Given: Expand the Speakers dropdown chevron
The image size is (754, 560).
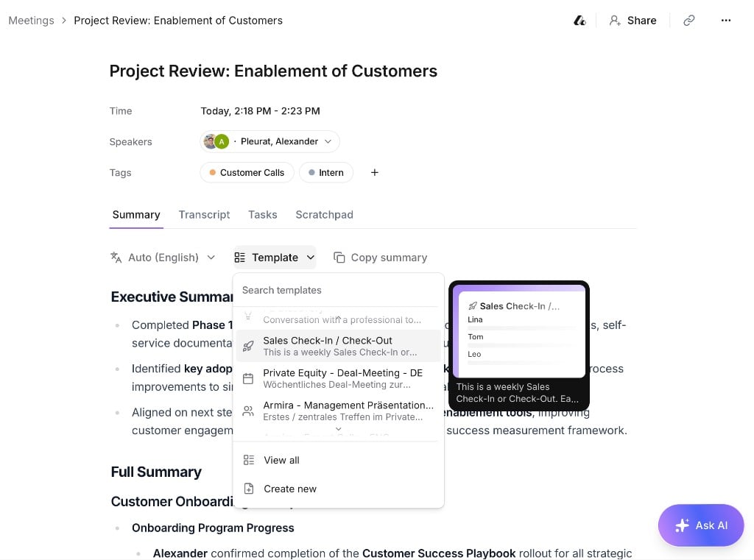Looking at the screenshot, I should click(x=328, y=141).
